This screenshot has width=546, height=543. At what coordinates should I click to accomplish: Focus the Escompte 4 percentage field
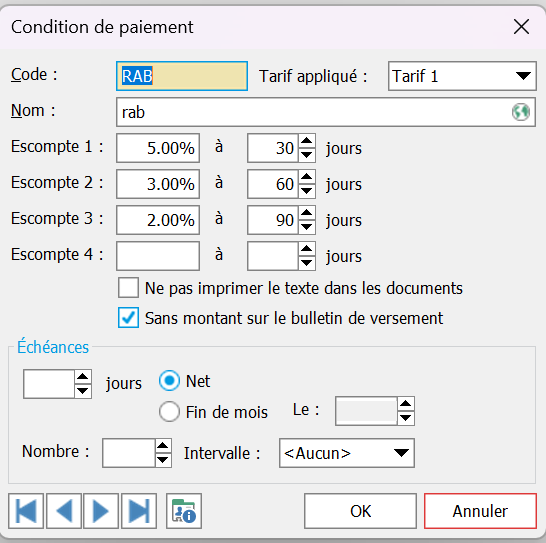tap(158, 256)
